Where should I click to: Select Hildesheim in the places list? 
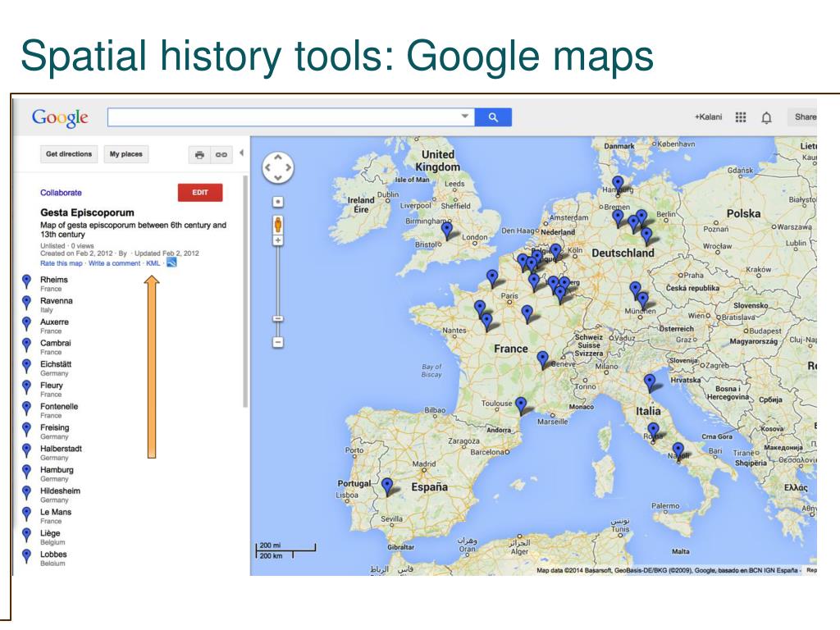pos(60,491)
